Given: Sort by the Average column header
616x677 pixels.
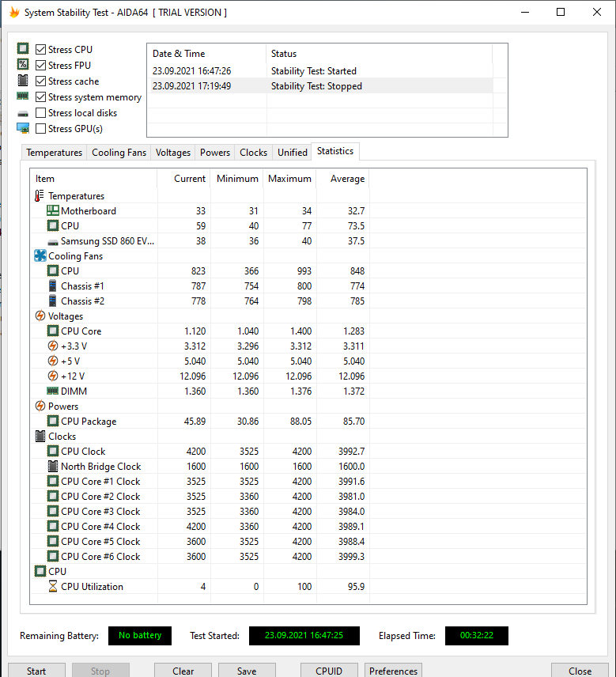Looking at the screenshot, I should pos(342,179).
